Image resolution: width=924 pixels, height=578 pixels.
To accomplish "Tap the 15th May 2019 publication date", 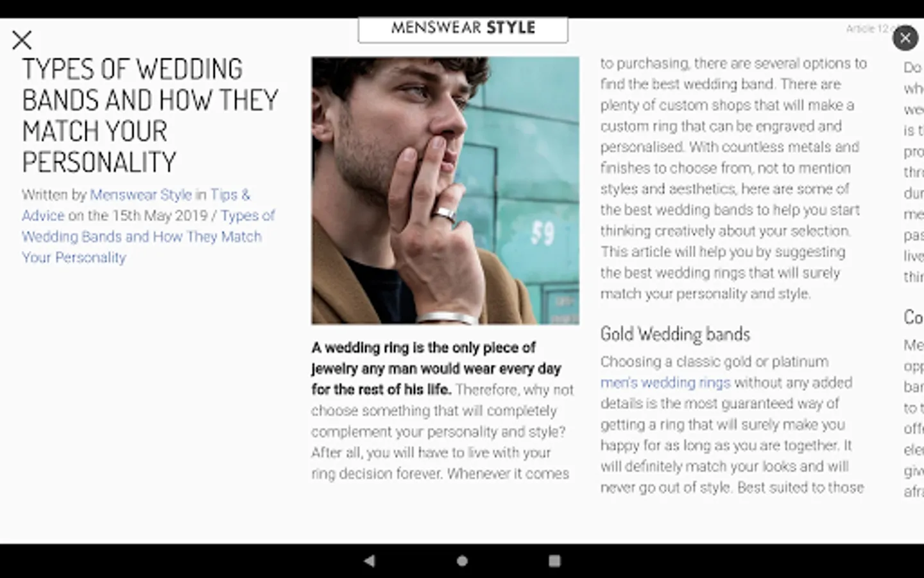I will click(160, 216).
